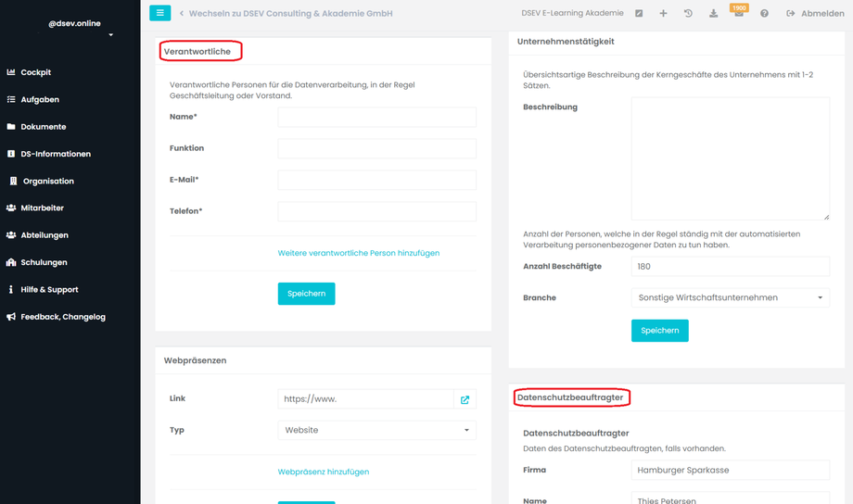The width and height of the screenshot is (853, 504).
Task: Open the Webpräsenz link external icon
Action: (465, 399)
